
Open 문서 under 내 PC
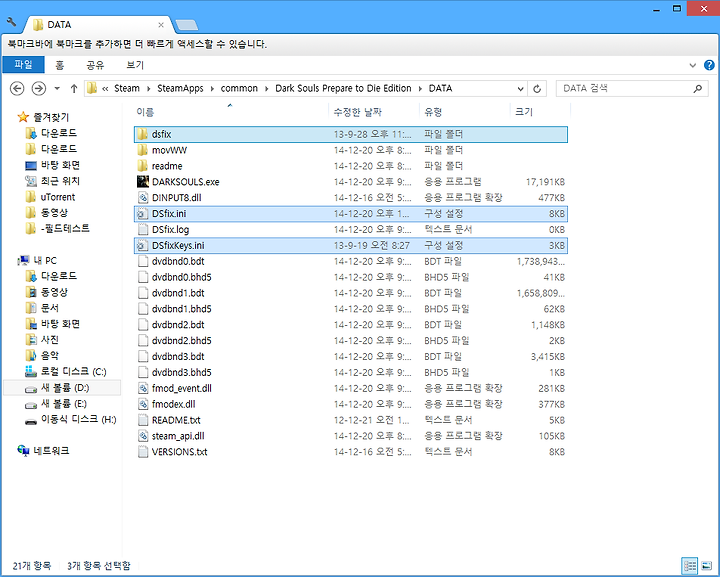coord(42,308)
